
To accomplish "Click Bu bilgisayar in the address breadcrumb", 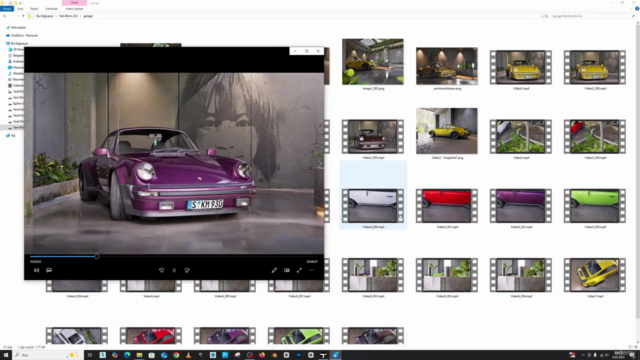I will (45, 16).
